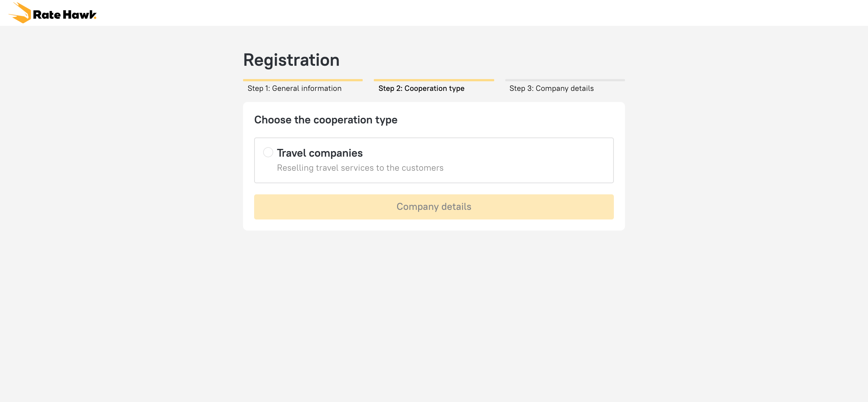Click the Registration page heading
The image size is (868, 402).
pyautogui.click(x=291, y=60)
